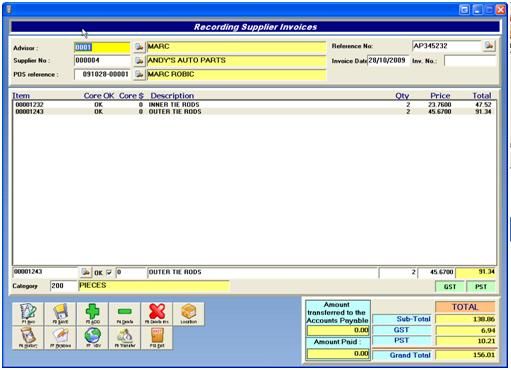
Task: Click the Grand Total value 156.01
Action: coord(466,355)
